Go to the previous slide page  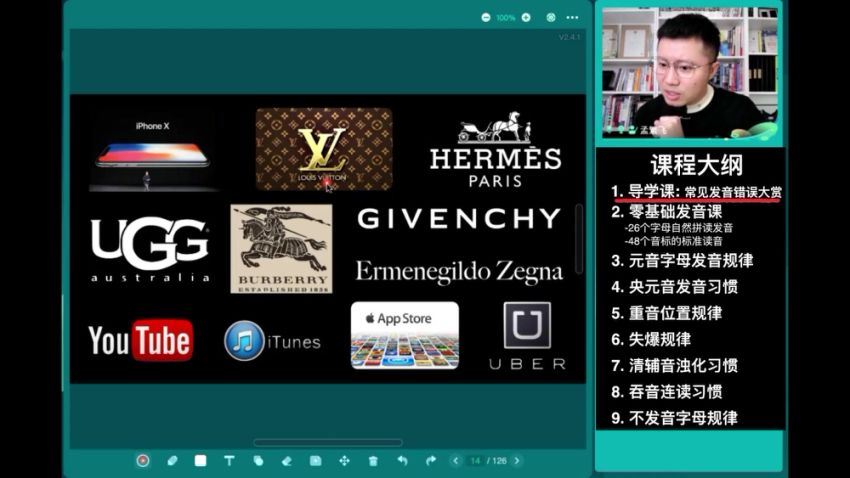tap(455, 461)
